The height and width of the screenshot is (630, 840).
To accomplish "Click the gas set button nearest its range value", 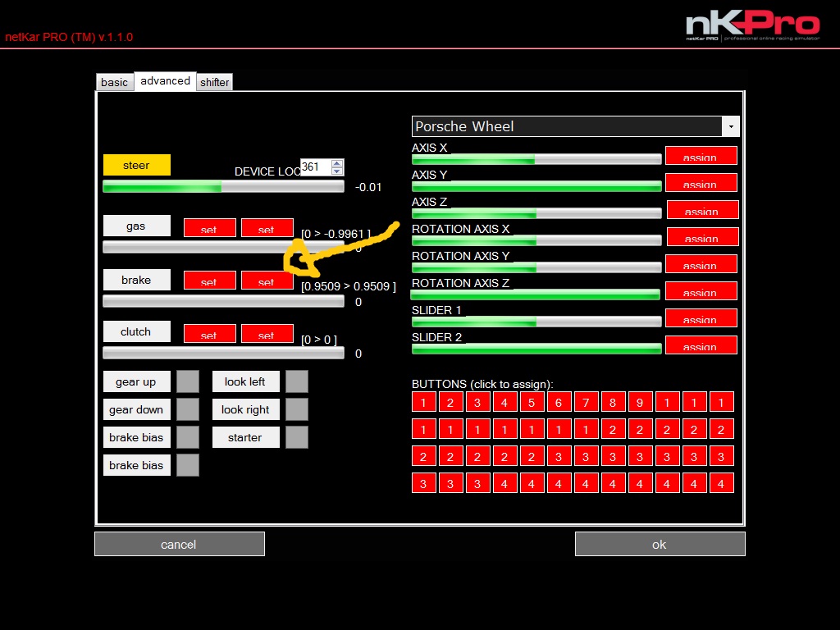I will [267, 228].
